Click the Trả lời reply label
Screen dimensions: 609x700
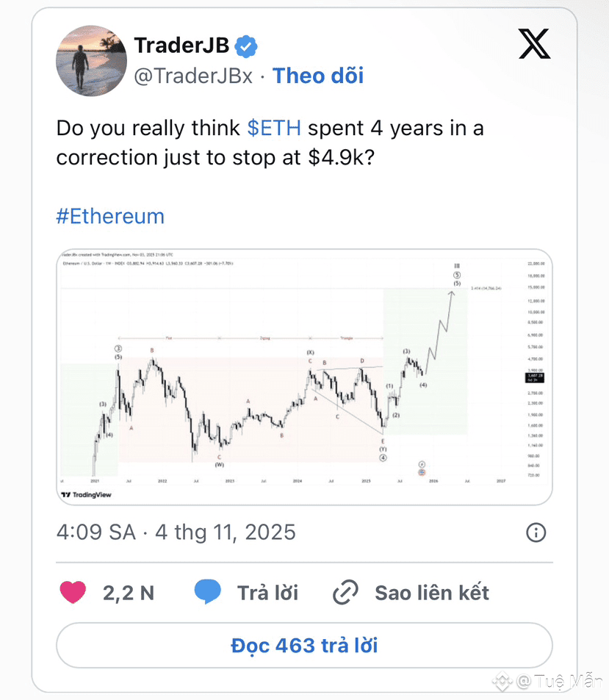pyautogui.click(x=267, y=592)
